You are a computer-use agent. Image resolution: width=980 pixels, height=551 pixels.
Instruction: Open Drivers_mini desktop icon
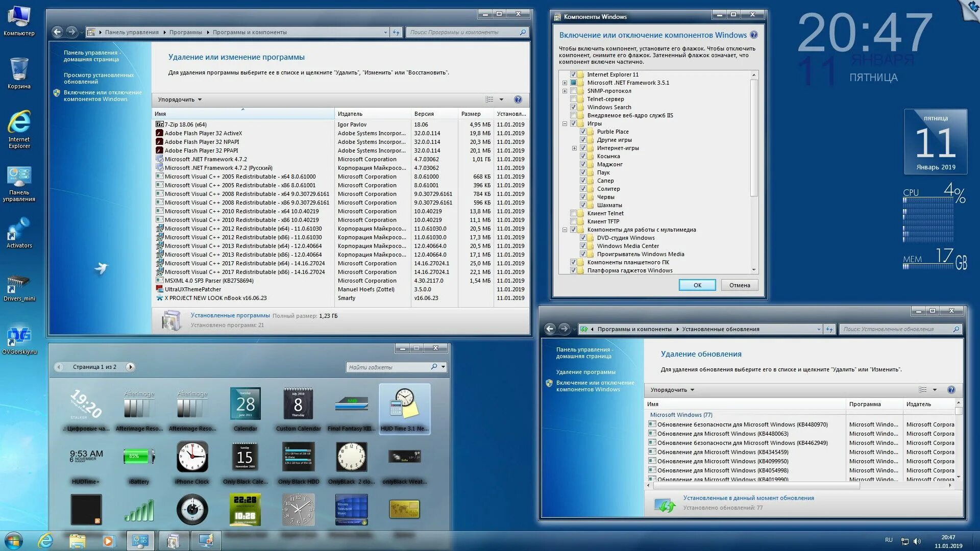point(19,284)
